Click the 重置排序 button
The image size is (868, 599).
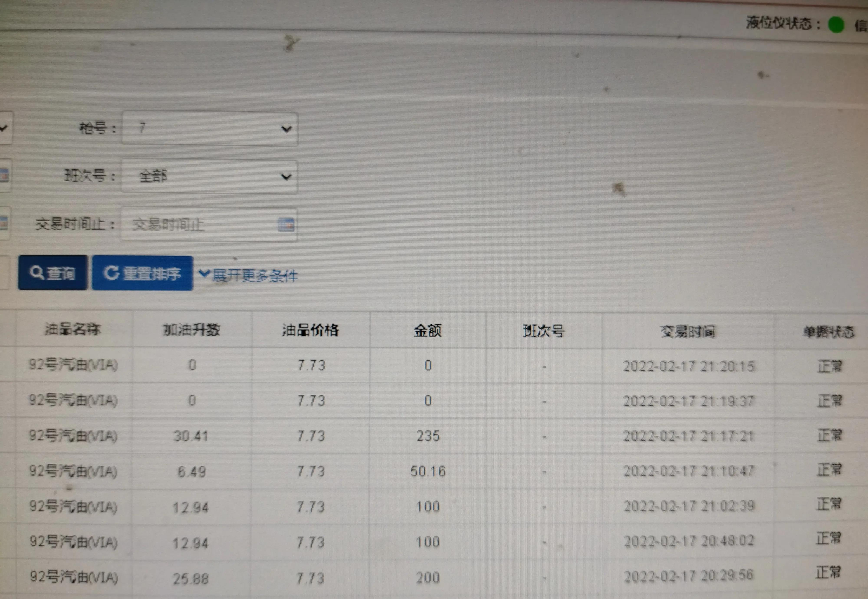point(143,273)
